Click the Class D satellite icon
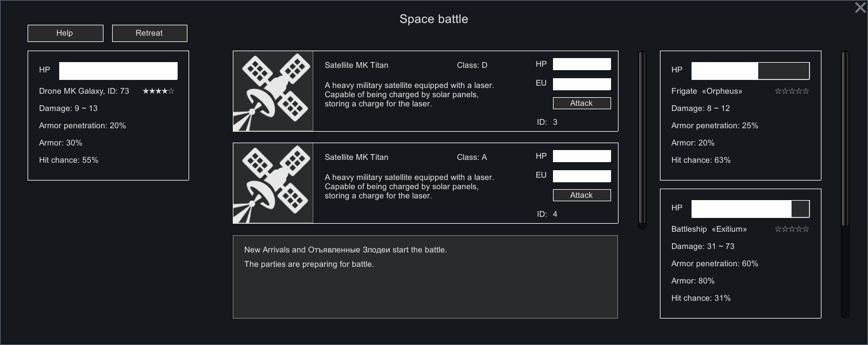The width and height of the screenshot is (868, 345). click(x=273, y=91)
